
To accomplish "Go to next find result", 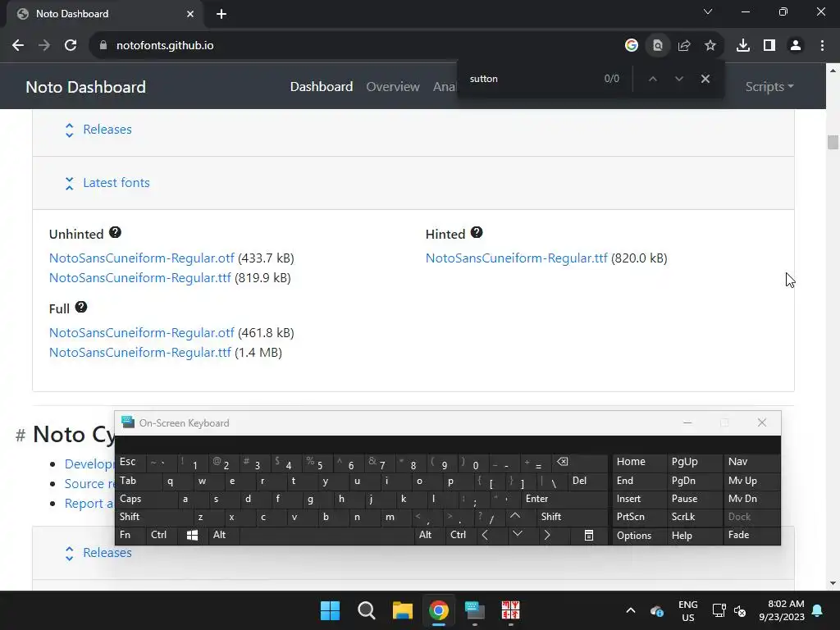I will coord(678,79).
